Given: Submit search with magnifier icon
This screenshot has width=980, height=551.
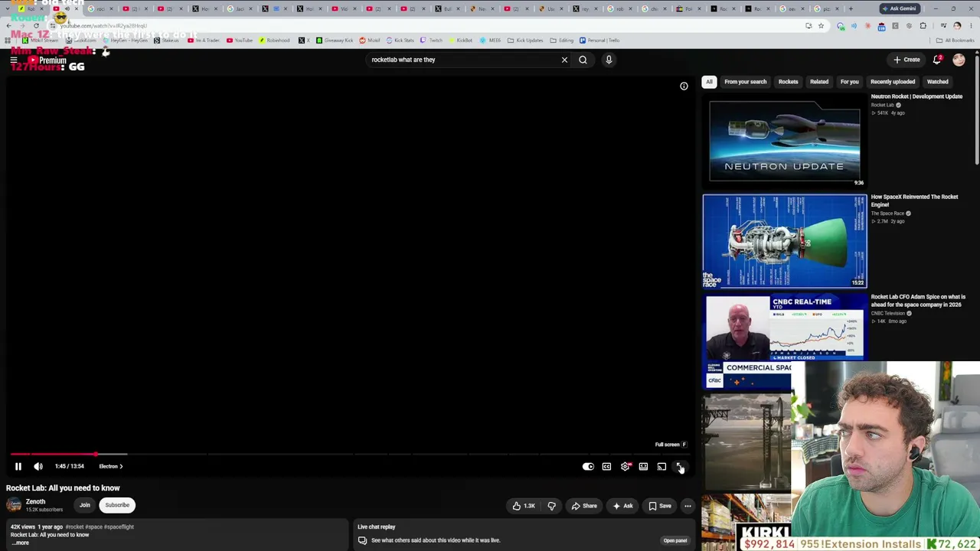Looking at the screenshot, I should (583, 60).
